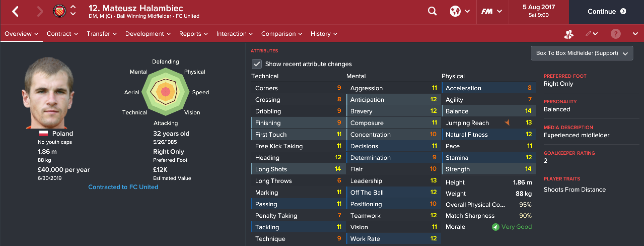644x246 pixels.
Task: Click the help question mark icon
Action: coord(616,34)
